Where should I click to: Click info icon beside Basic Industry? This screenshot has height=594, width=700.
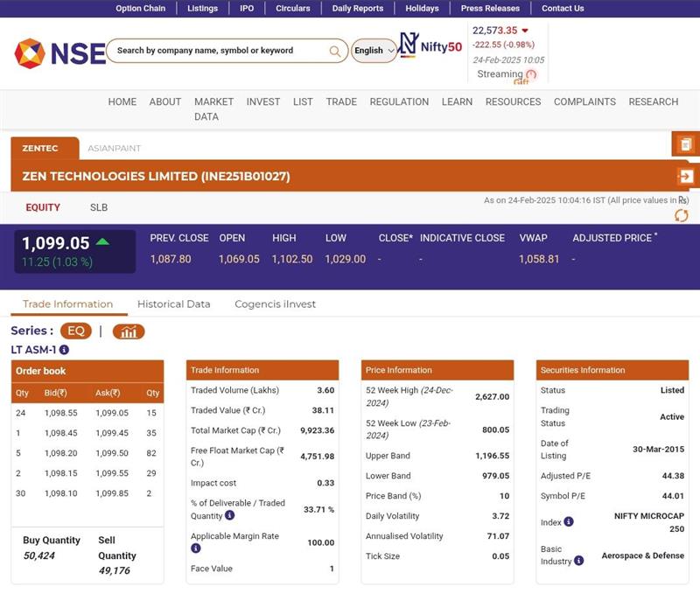(578, 561)
